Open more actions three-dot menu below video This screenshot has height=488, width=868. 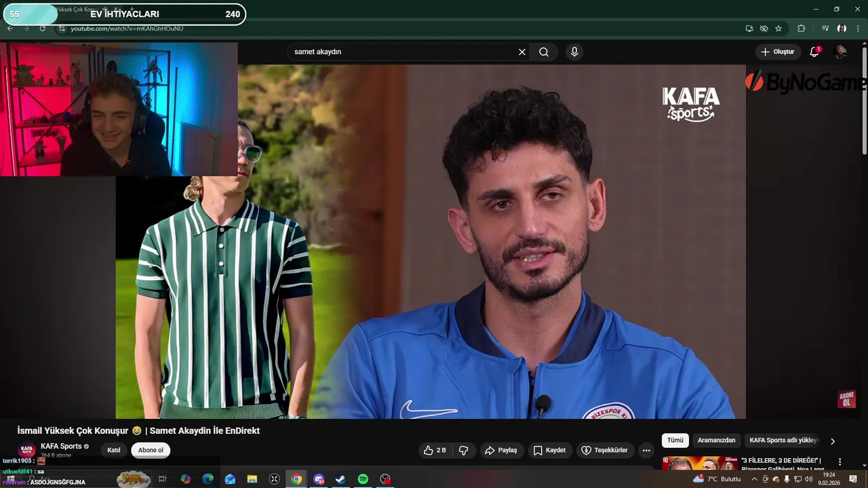coord(646,450)
